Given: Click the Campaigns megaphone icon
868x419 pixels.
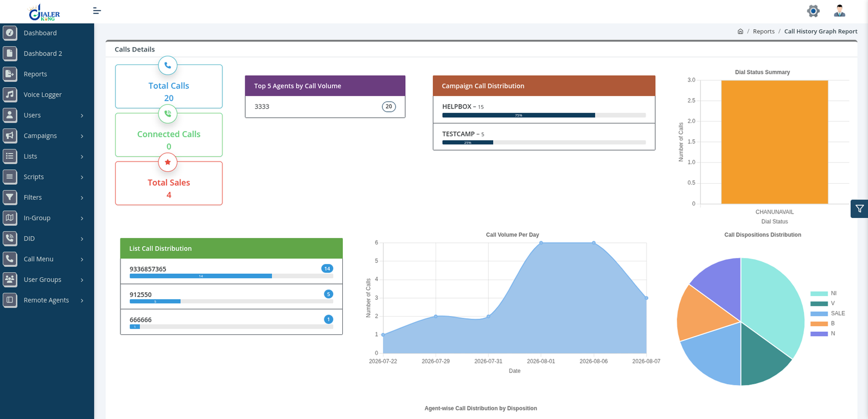Looking at the screenshot, I should (x=10, y=136).
